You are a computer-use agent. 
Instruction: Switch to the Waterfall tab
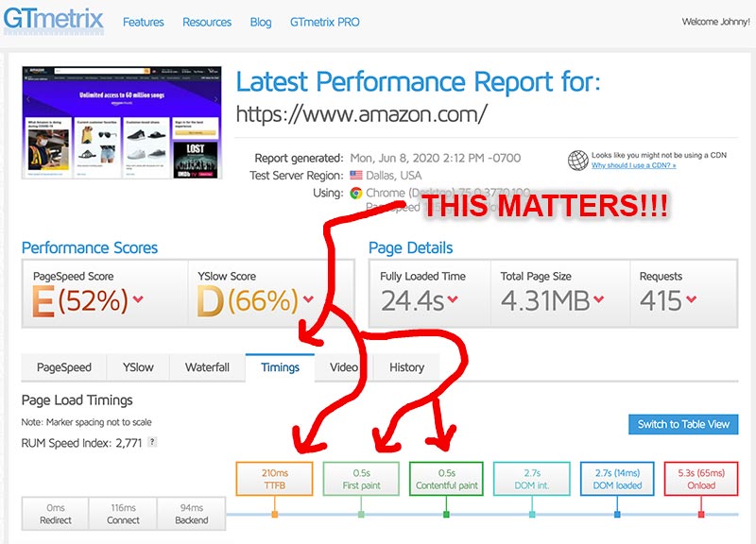[207, 367]
